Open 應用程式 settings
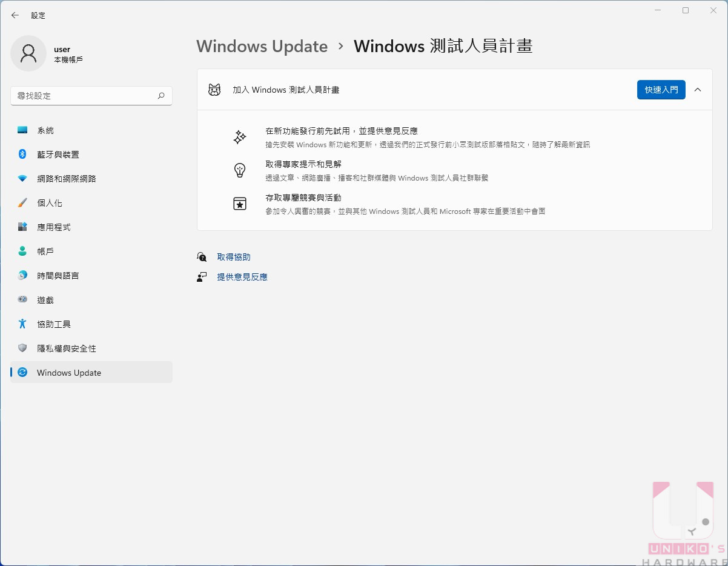The width and height of the screenshot is (728, 566). point(91,227)
